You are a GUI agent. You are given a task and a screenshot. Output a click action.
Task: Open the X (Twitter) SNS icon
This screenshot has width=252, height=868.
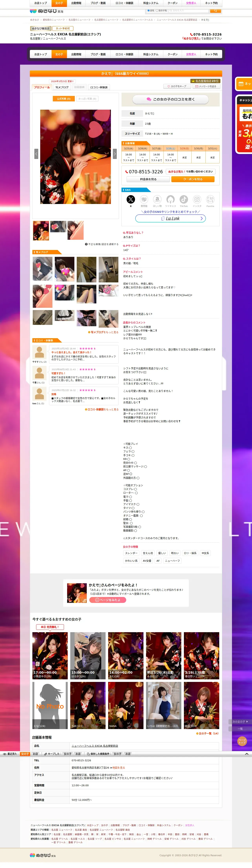131,199
